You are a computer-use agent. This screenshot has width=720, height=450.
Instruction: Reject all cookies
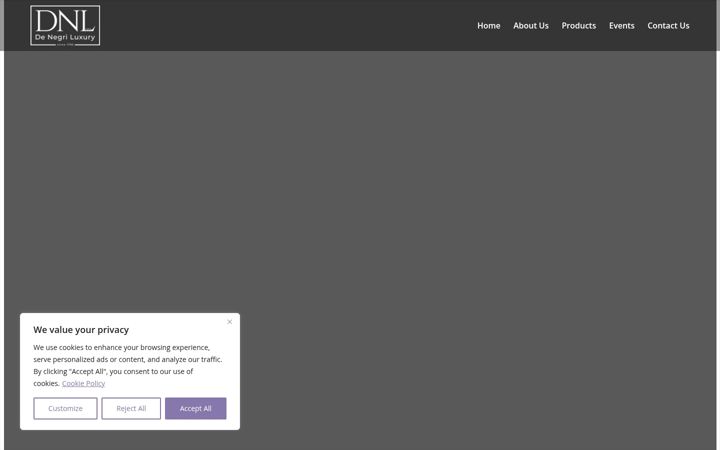pyautogui.click(x=131, y=408)
